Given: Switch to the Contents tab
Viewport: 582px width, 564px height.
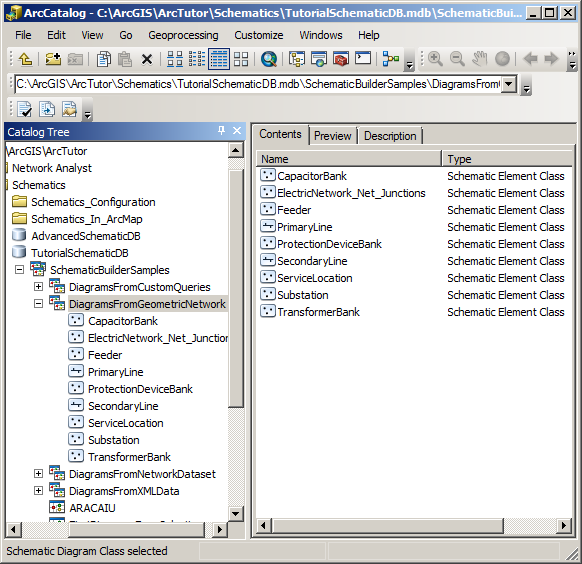Looking at the screenshot, I should click(280, 134).
